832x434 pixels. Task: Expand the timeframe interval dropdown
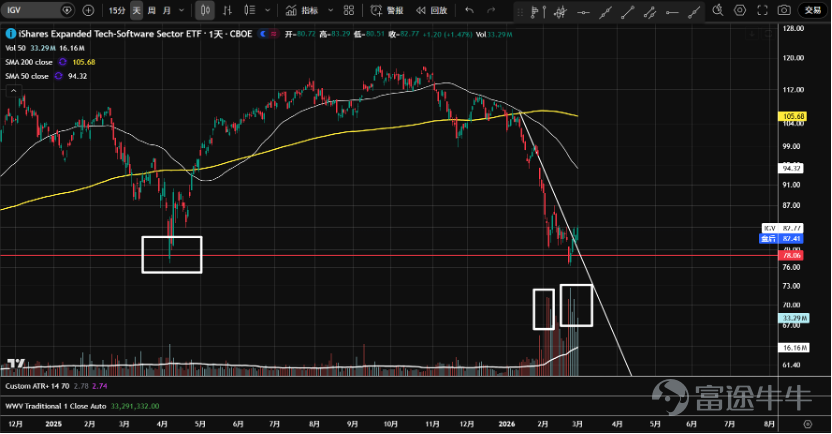(x=181, y=10)
